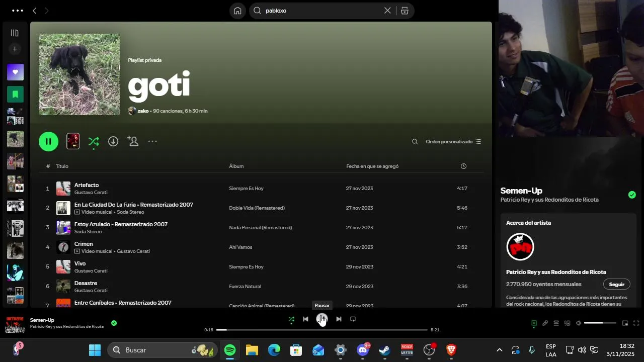Viewport: 644px width, 362px height.
Task: Seek on the song progress bar
Action: point(322,330)
